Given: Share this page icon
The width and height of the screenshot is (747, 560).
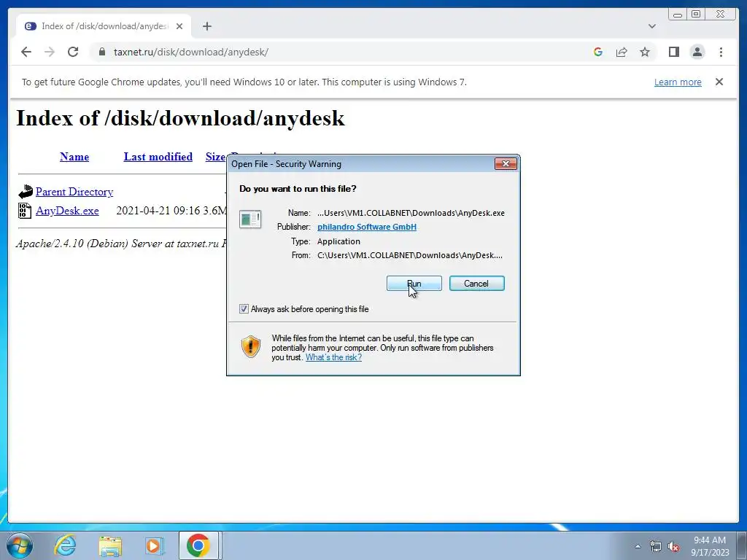Looking at the screenshot, I should [622, 52].
